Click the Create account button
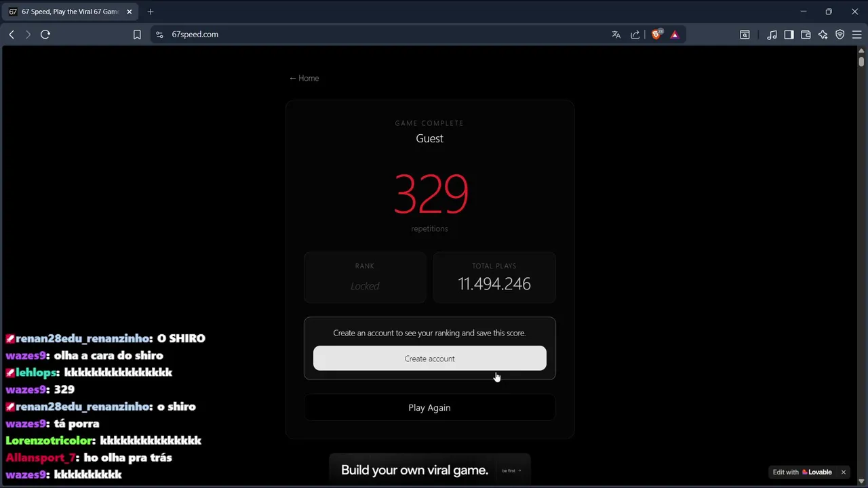The image size is (868, 488). coord(430,359)
